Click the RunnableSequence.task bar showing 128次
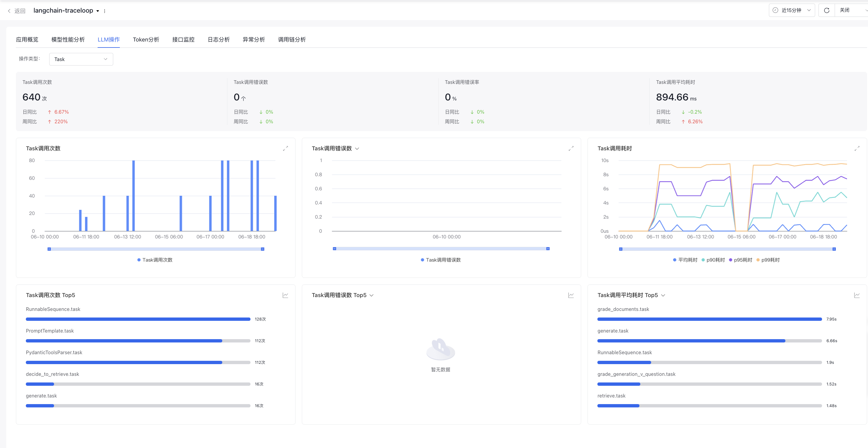The image size is (868, 448). [138, 319]
